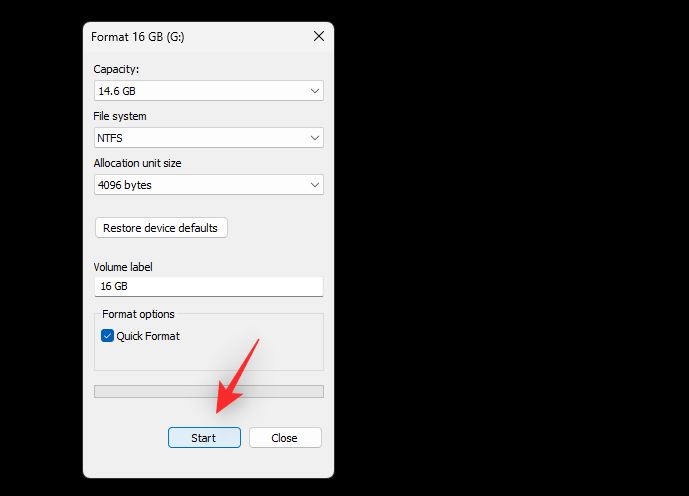This screenshot has width=689, height=496.
Task: Close the Format 16 GB dialog with the X
Action: (x=319, y=36)
